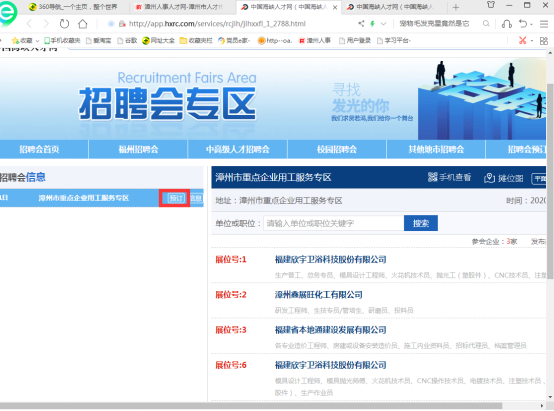Open the 网址大全 bookmark
554x411 pixels.
point(158,41)
